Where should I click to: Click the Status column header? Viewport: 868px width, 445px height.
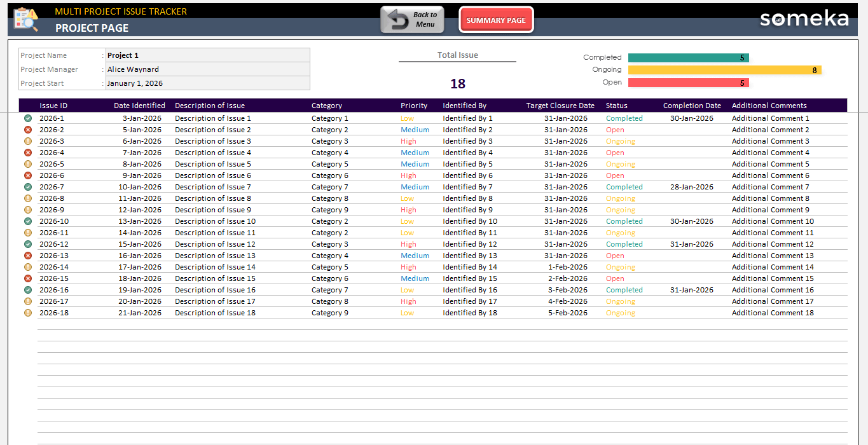[x=616, y=106]
